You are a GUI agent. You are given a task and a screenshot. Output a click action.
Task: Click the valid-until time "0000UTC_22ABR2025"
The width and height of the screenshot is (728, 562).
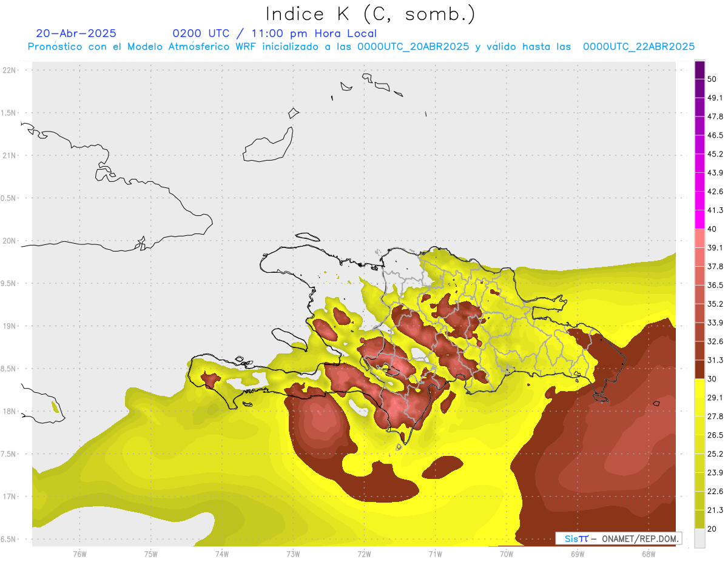(639, 47)
